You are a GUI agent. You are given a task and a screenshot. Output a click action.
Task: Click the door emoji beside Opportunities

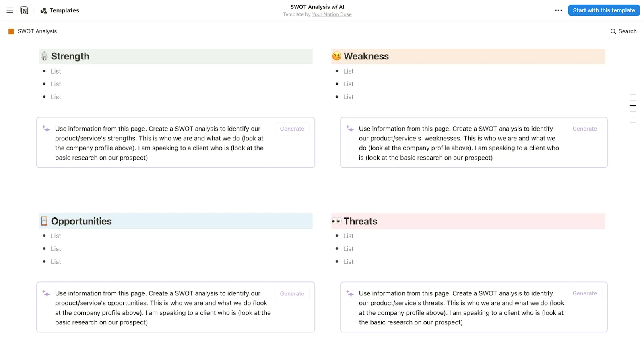pyautogui.click(x=44, y=221)
